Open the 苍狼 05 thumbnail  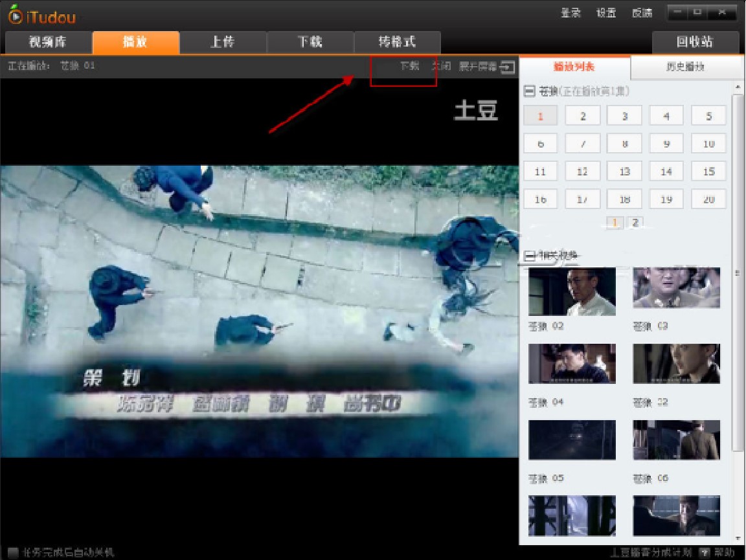click(x=572, y=440)
